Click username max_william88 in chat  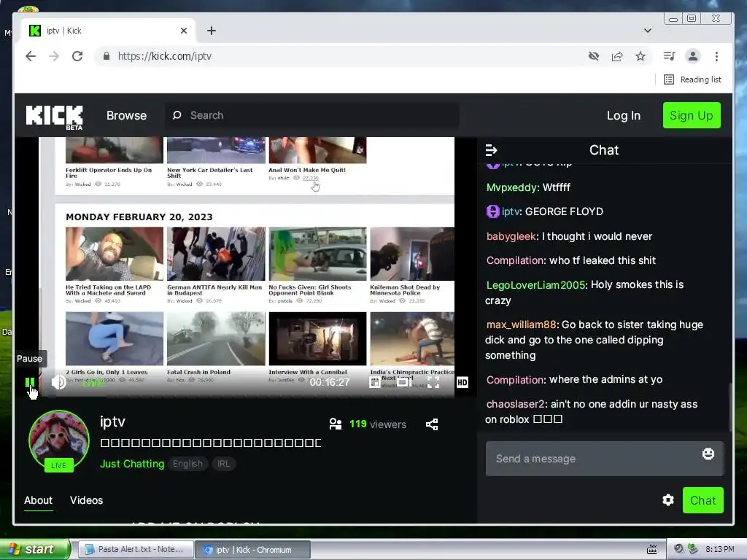coord(521,324)
